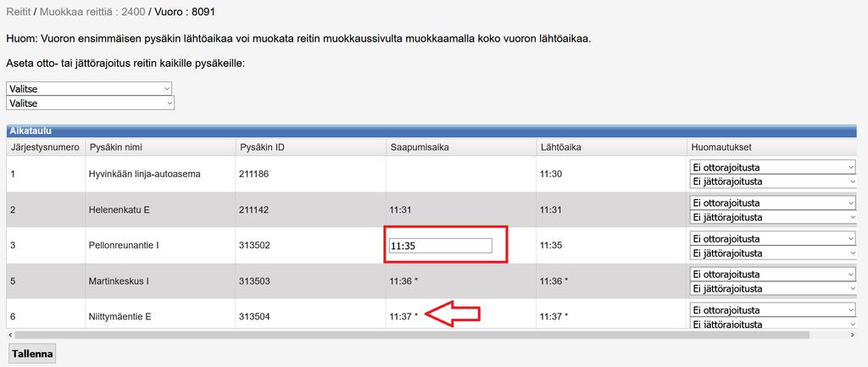
Task: Open Ei jättörajoitusta dropdown for Pellonreunantie I
Action: click(x=773, y=253)
